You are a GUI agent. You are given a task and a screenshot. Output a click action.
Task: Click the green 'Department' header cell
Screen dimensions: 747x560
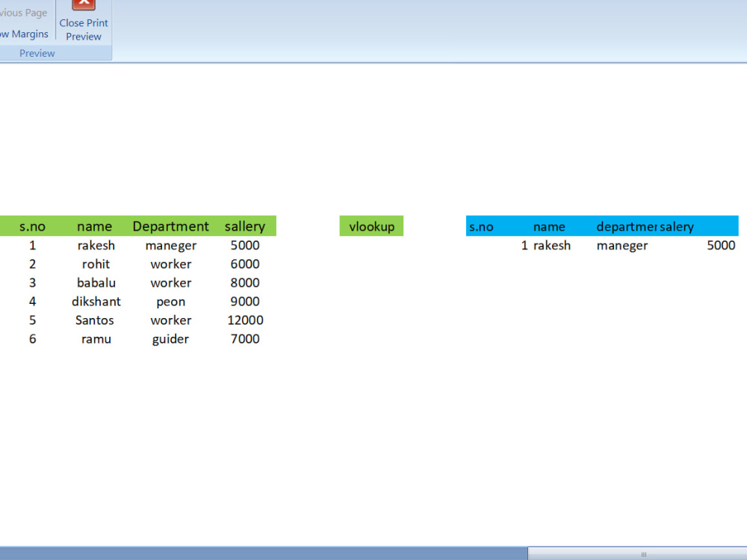(170, 226)
